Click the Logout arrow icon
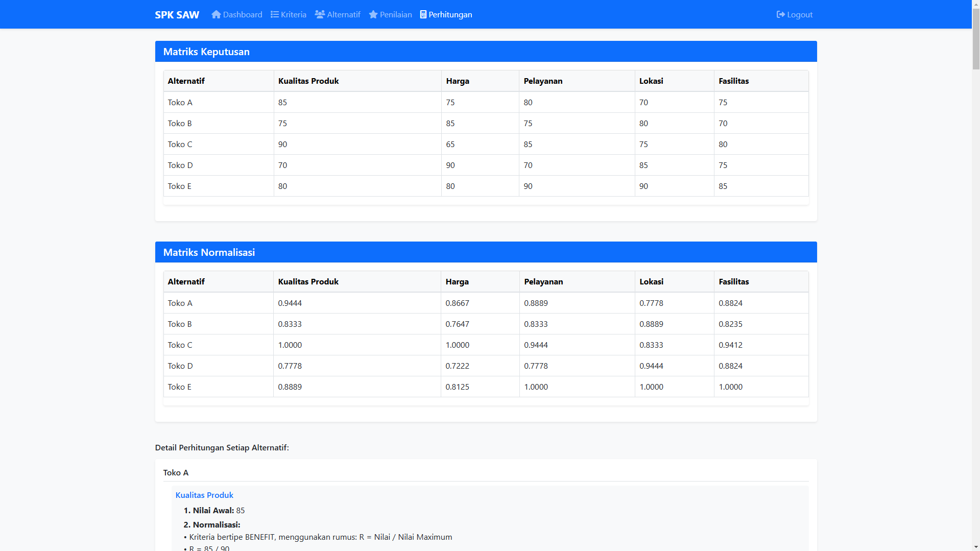 (781, 14)
